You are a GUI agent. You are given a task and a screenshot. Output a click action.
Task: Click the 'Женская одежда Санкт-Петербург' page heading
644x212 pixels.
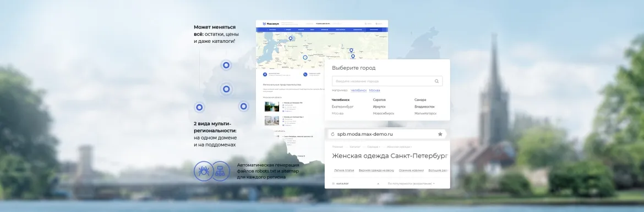tap(390, 156)
